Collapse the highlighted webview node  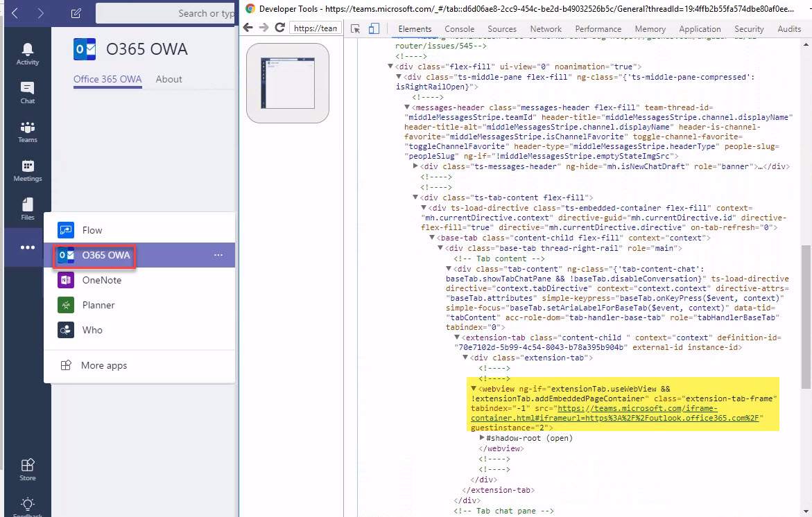coord(474,389)
